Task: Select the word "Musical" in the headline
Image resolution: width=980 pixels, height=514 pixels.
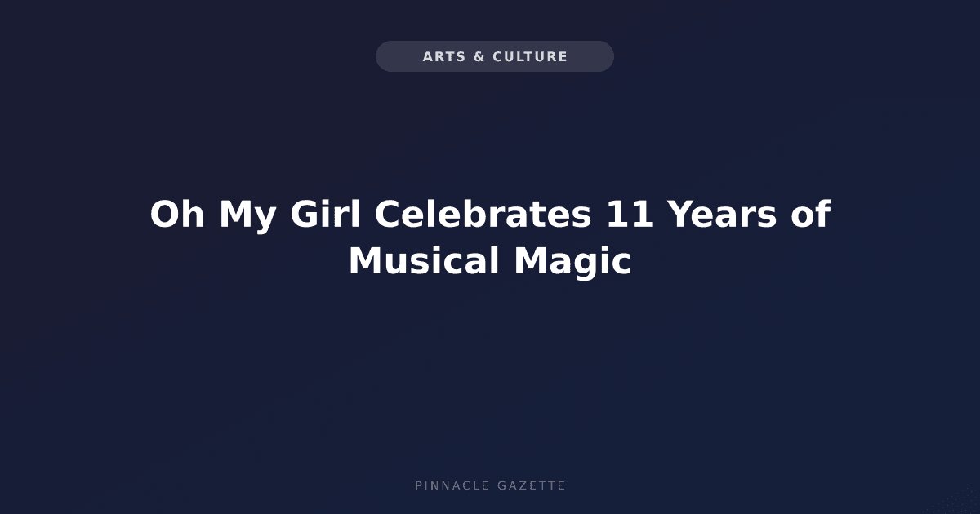Action: (x=424, y=262)
